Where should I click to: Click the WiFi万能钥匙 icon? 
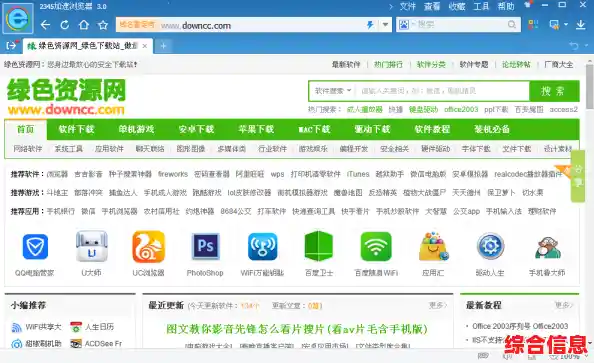tap(263, 247)
